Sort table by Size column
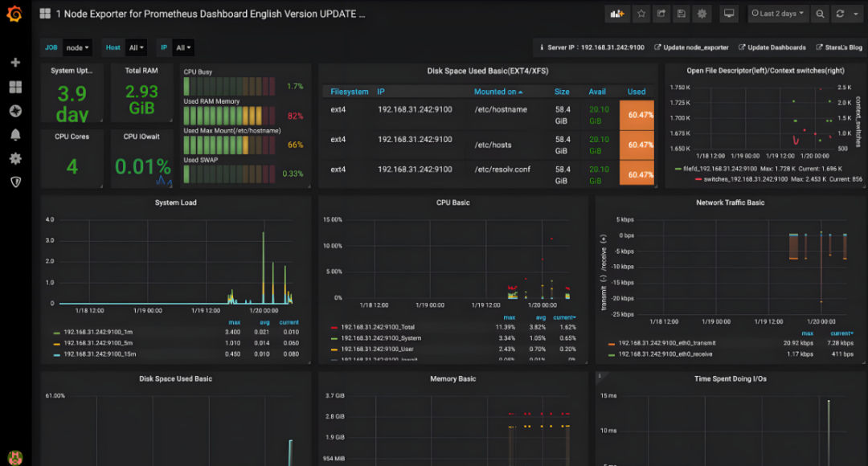The width and height of the screenshot is (868, 466). click(562, 92)
